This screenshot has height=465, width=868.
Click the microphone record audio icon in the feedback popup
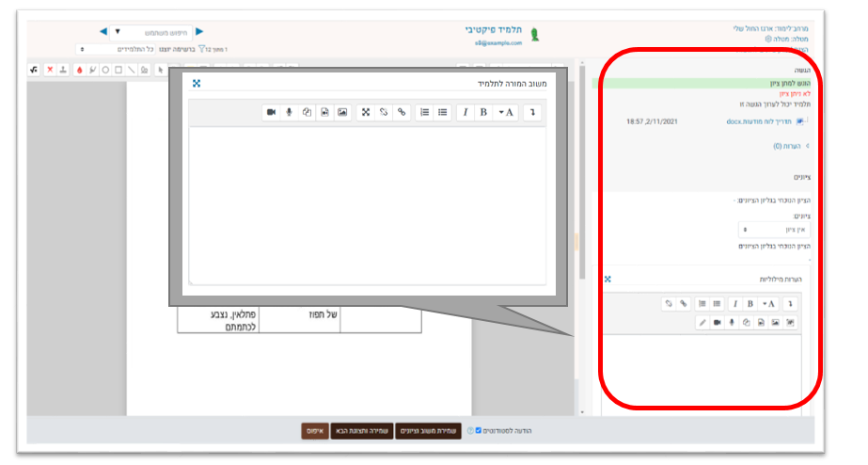coord(289,112)
